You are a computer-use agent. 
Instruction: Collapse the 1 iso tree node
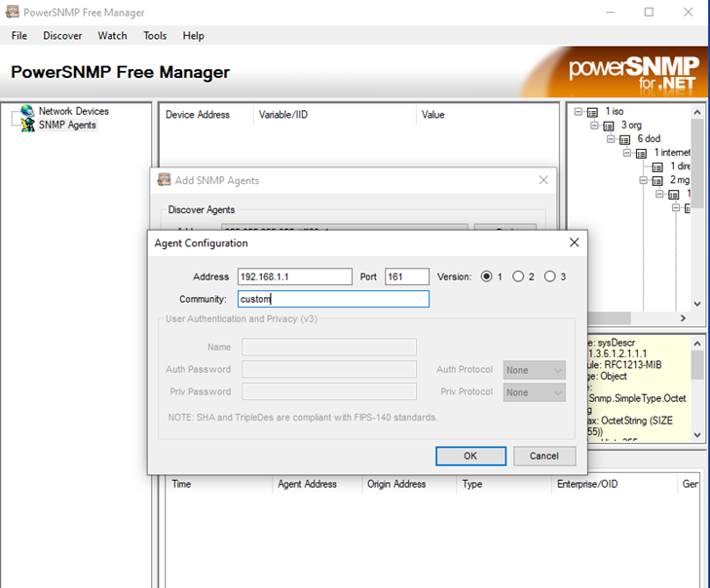pyautogui.click(x=579, y=111)
